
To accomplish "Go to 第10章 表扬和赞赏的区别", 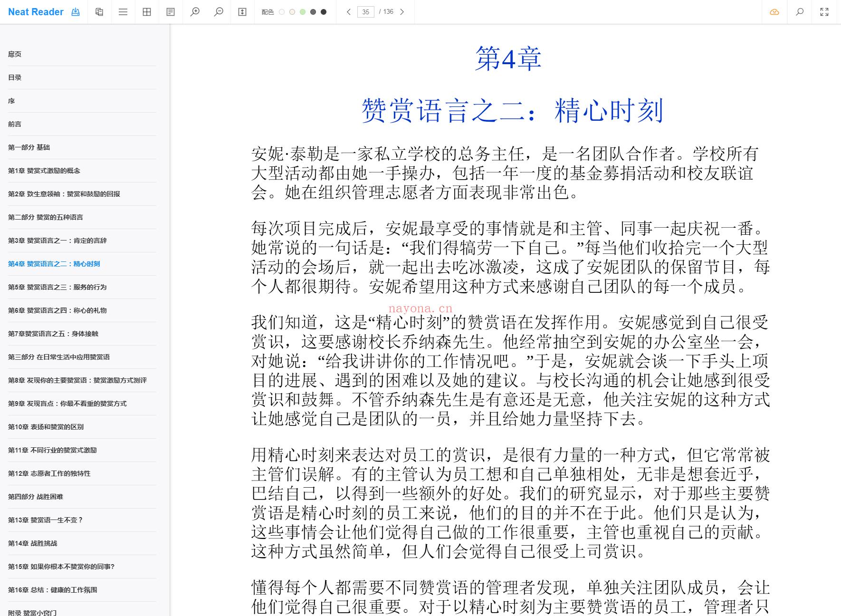I will point(46,427).
